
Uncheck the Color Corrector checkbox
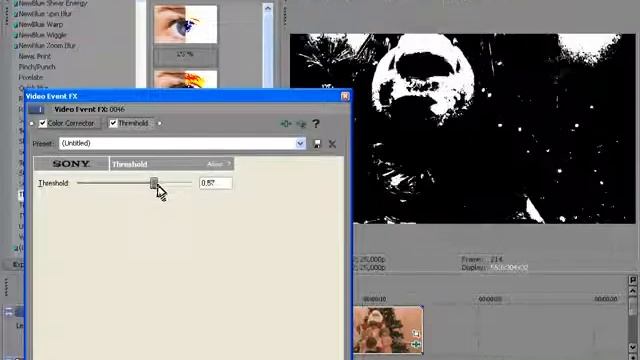[x=43, y=123]
